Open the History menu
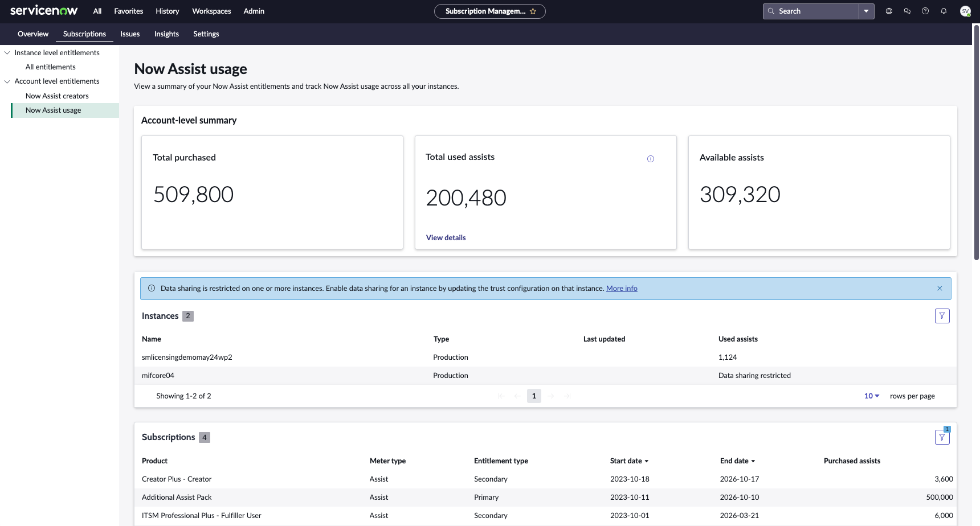The height and width of the screenshot is (526, 980). pyautogui.click(x=168, y=11)
